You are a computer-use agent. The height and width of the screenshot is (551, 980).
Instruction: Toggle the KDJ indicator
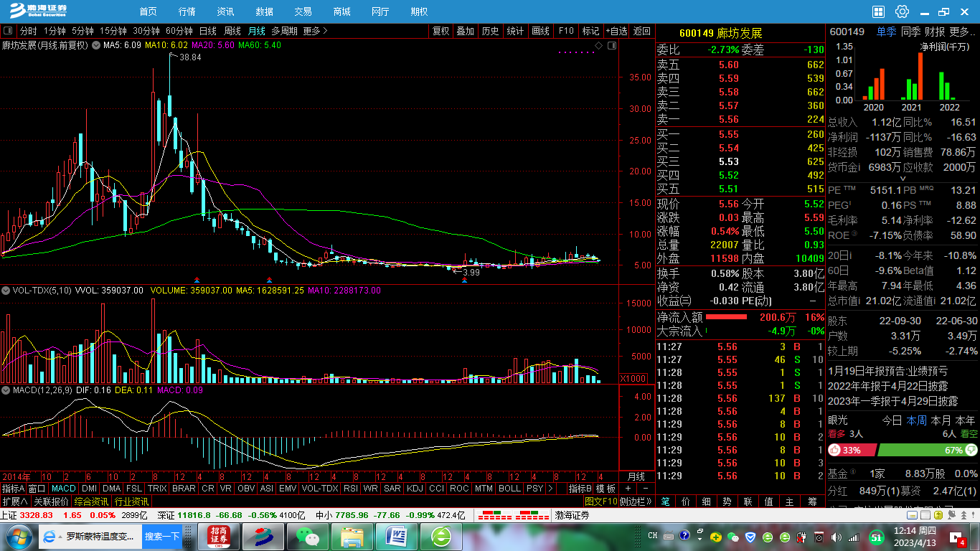tap(415, 489)
